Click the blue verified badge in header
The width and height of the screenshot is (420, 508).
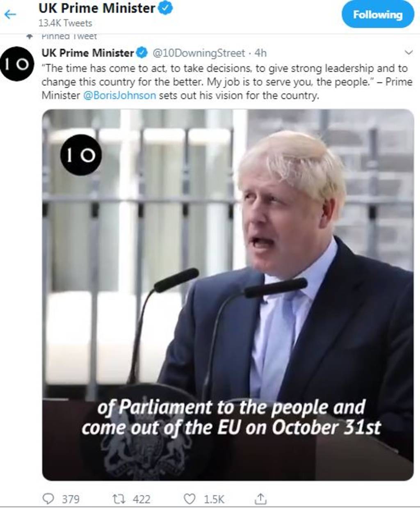(165, 8)
